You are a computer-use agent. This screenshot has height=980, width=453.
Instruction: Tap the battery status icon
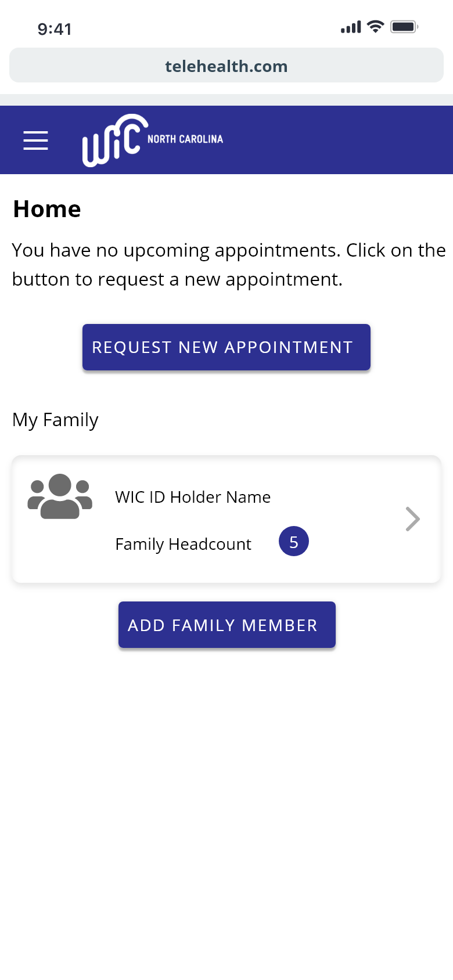click(x=404, y=27)
